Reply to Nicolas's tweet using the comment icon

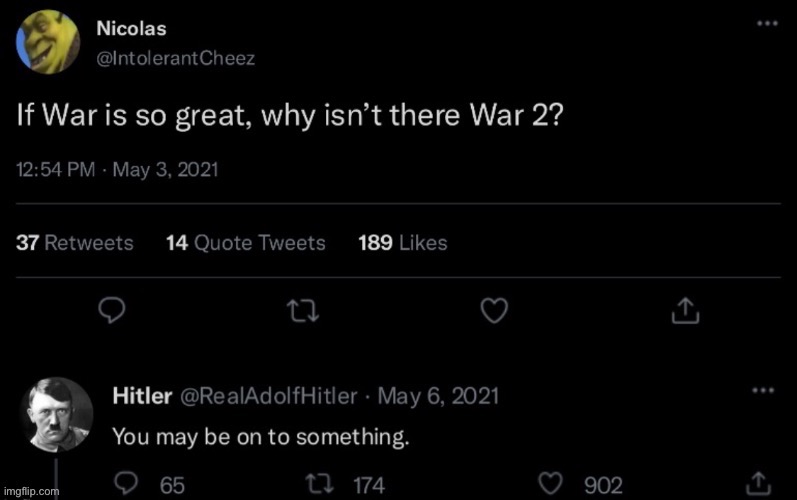113,313
